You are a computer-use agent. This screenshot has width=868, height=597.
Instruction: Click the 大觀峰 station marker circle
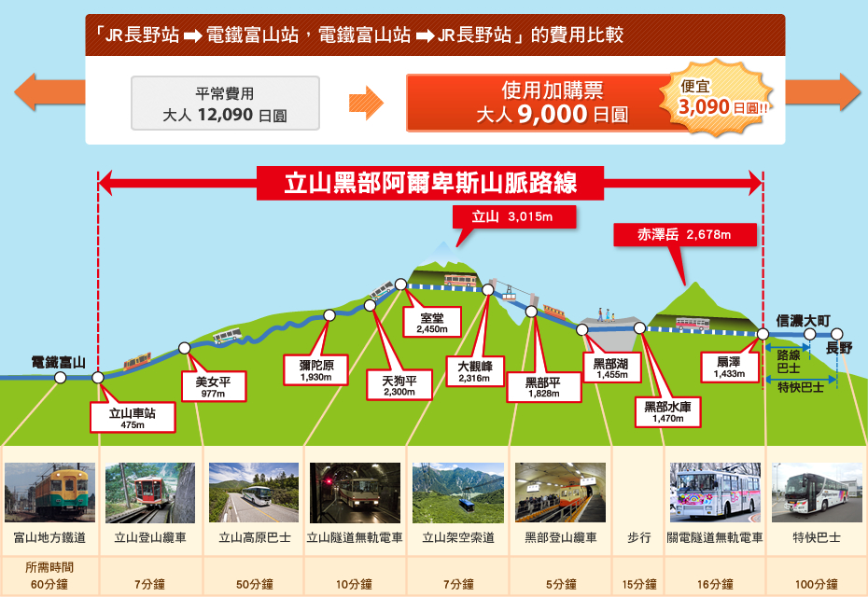(x=488, y=290)
